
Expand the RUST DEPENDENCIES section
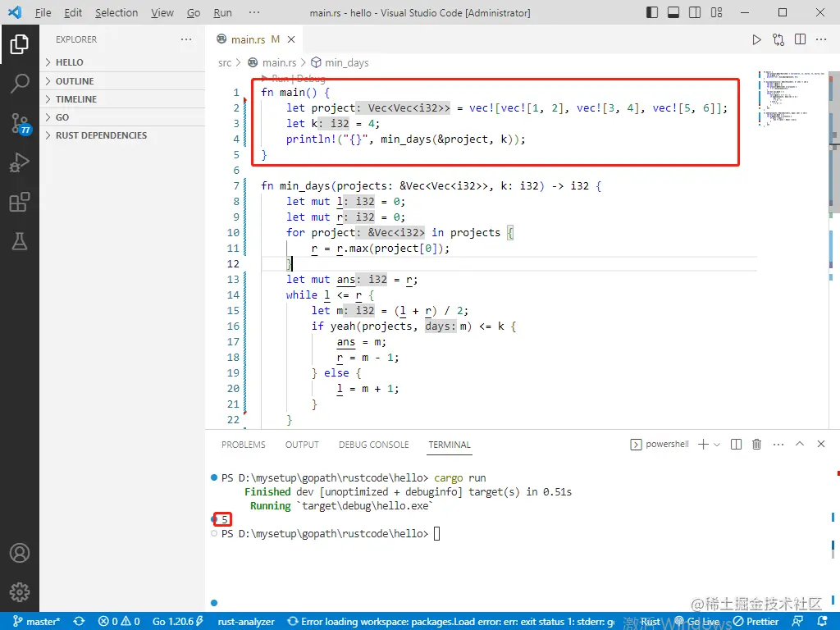[x=123, y=135]
